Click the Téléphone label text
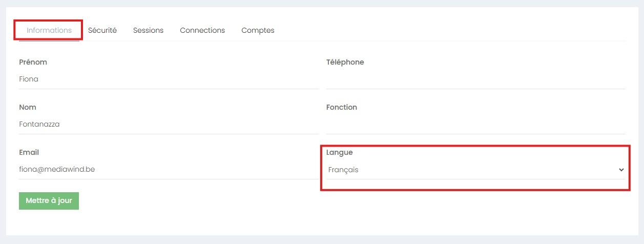 pyautogui.click(x=345, y=62)
